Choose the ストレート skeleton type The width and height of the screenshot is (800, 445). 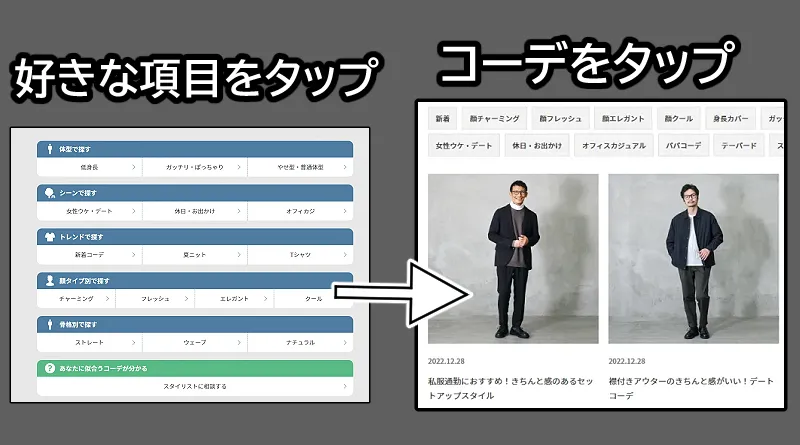click(x=89, y=342)
